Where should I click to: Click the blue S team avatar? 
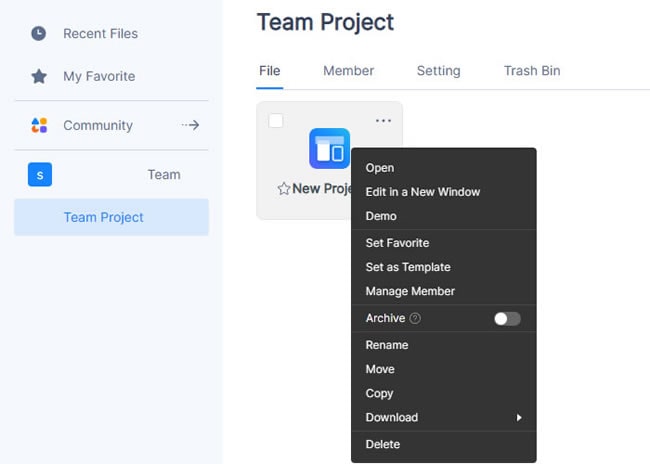40,175
